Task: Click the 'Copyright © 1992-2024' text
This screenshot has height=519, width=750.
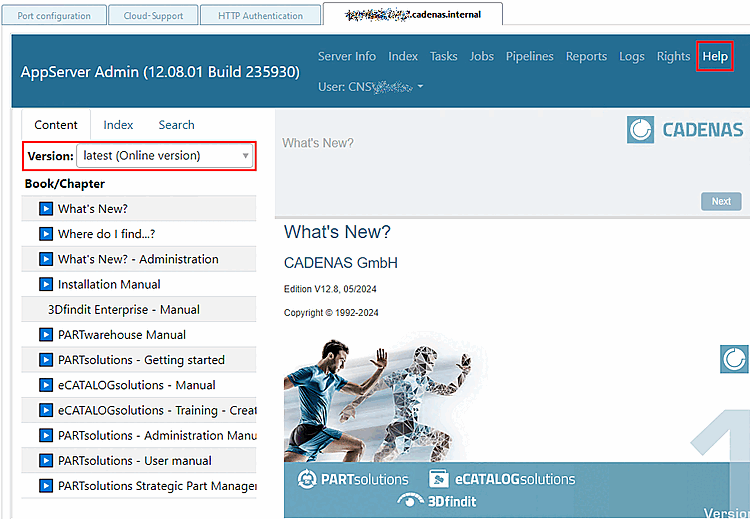Action: tap(331, 313)
